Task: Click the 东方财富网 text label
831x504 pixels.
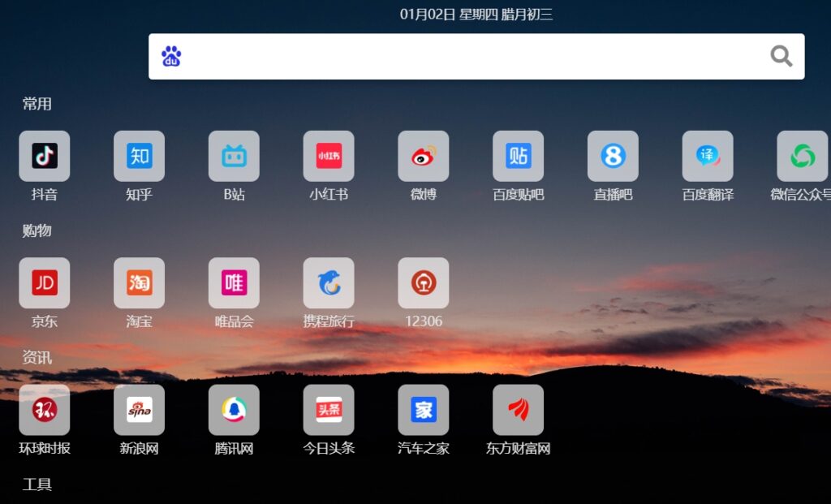Action: pos(519,448)
